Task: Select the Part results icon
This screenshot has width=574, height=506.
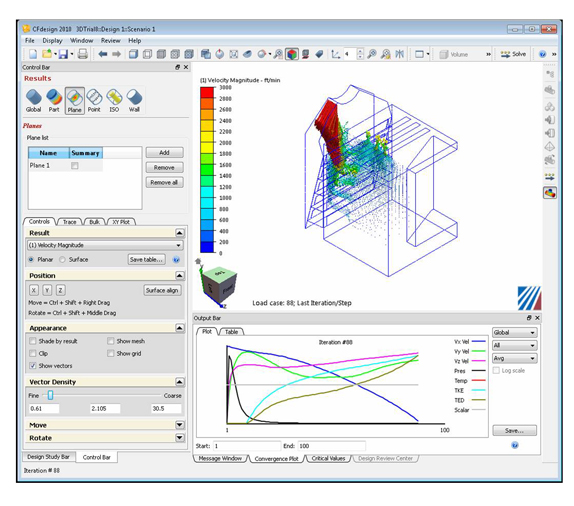Action: pos(54,101)
